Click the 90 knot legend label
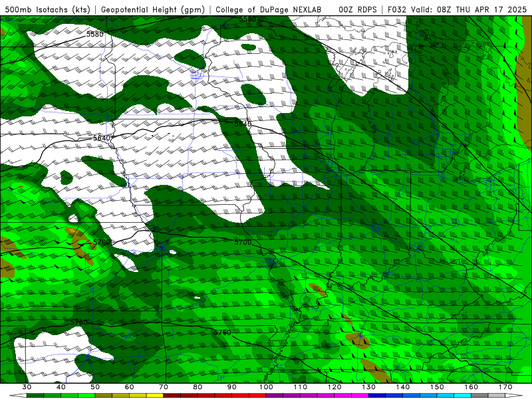 coord(231,387)
